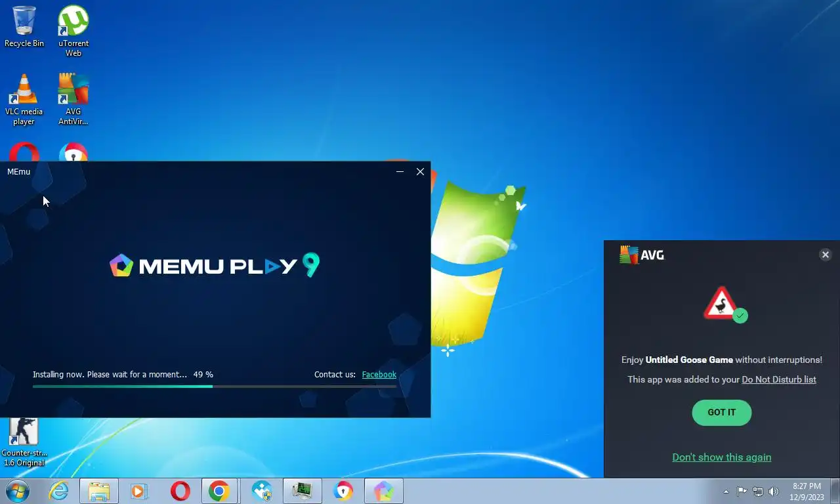Image resolution: width=840 pixels, height=504 pixels.
Task: Open the Counter-Strike 1.6 Original desktop shortcut
Action: click(x=24, y=443)
